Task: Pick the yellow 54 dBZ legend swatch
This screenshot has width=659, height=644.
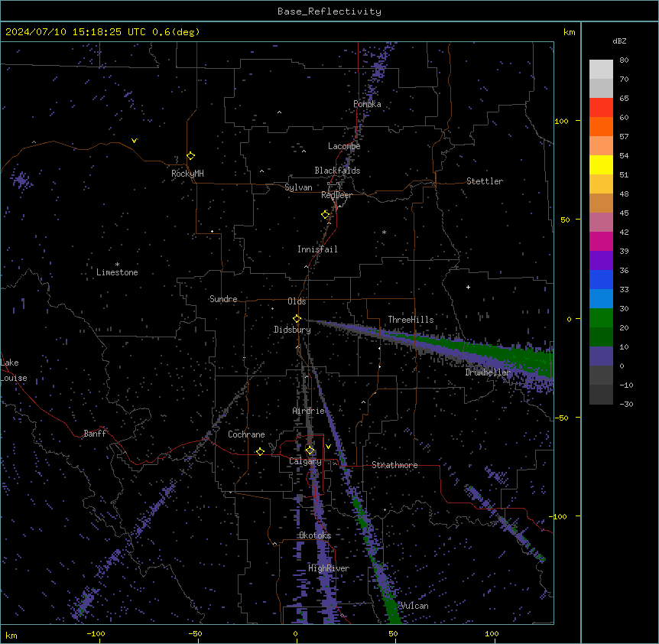Action: coord(601,164)
